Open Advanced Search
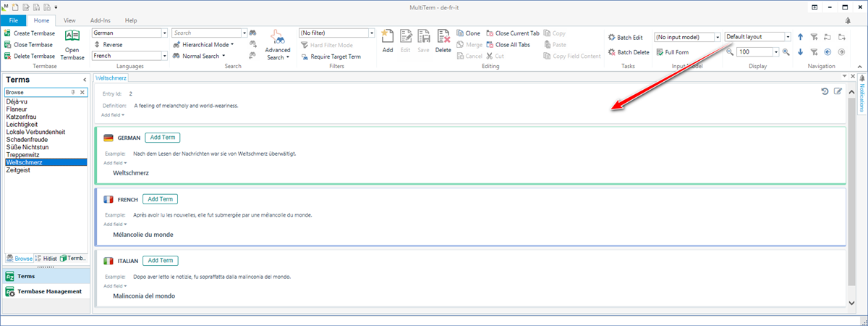The width and height of the screenshot is (868, 326). 277,46
